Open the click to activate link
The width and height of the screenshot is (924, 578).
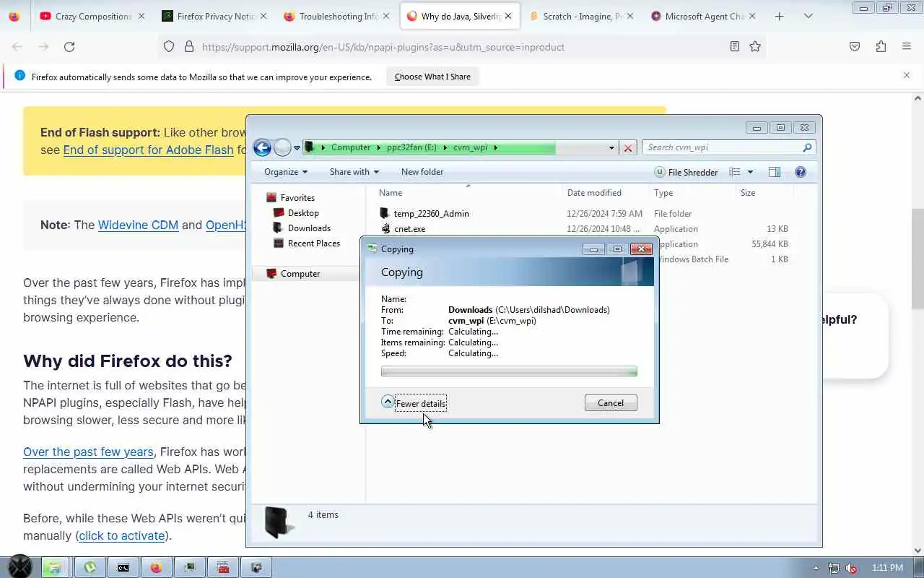pyautogui.click(x=122, y=535)
